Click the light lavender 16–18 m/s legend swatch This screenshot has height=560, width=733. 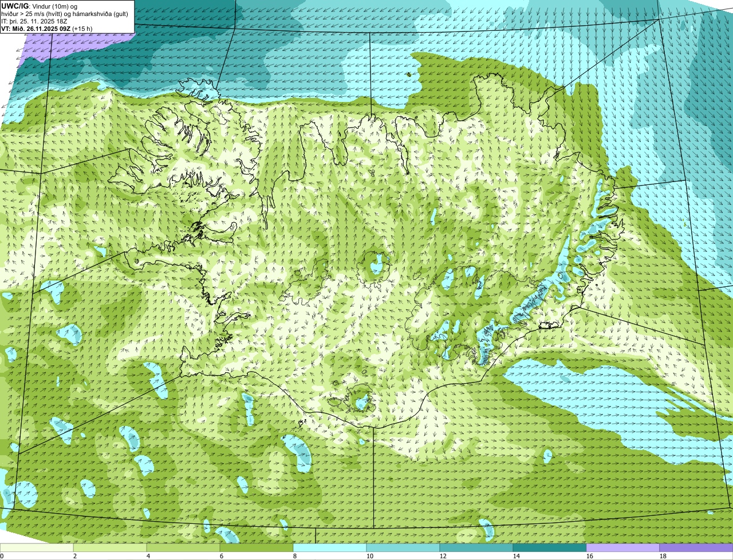click(x=623, y=547)
